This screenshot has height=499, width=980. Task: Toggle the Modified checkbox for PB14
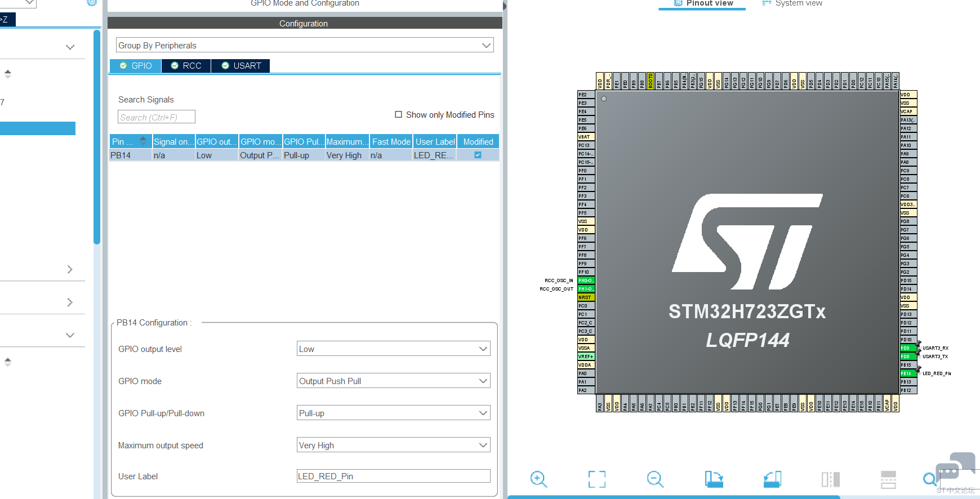(x=478, y=155)
